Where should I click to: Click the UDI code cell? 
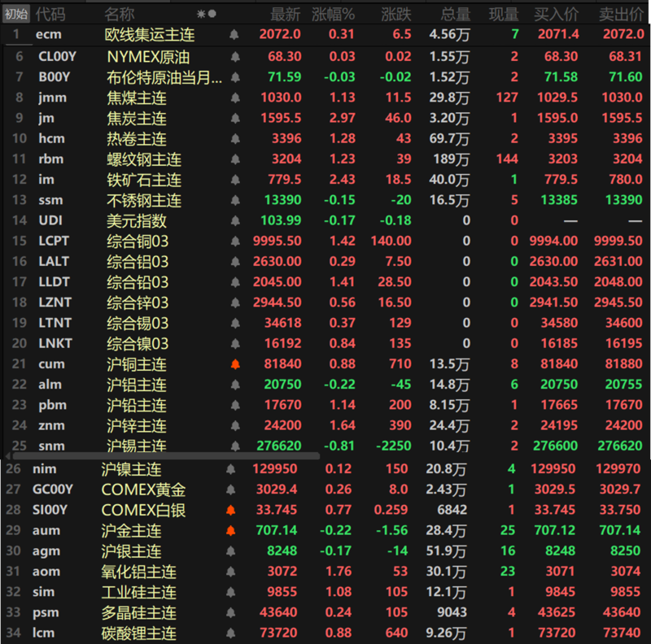50,220
